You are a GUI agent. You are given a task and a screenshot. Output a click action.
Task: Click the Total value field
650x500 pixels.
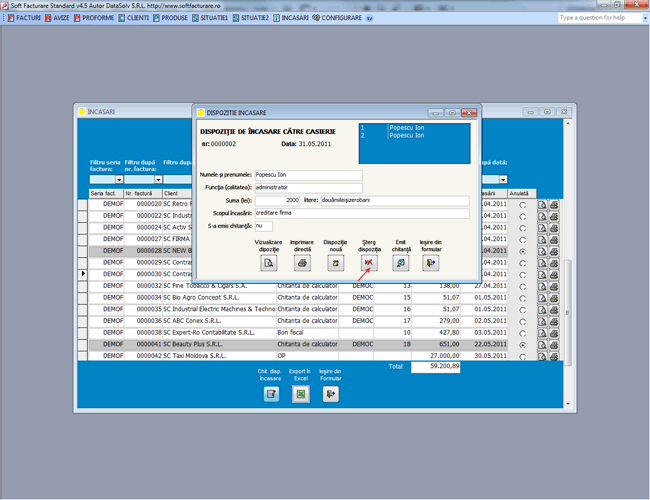pyautogui.click(x=435, y=367)
